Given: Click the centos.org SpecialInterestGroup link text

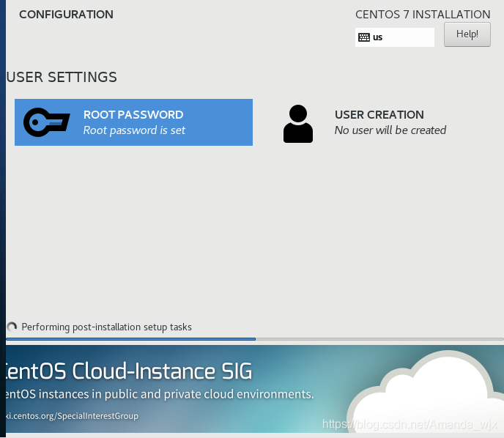Looking at the screenshot, I should pyautogui.click(x=73, y=416).
